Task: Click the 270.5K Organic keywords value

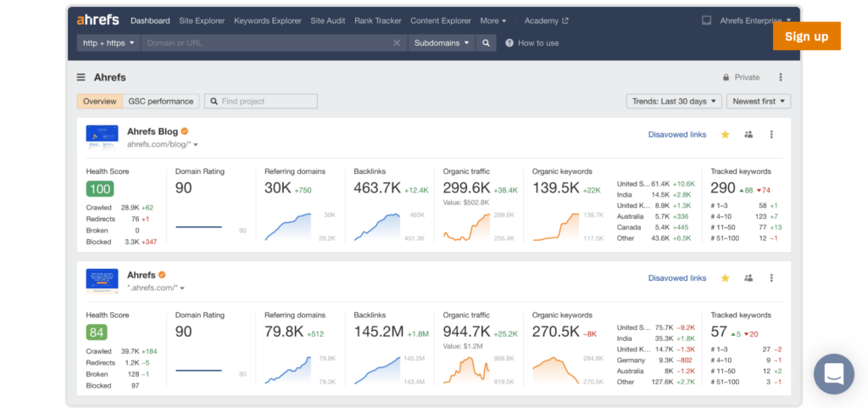Action: click(x=556, y=332)
